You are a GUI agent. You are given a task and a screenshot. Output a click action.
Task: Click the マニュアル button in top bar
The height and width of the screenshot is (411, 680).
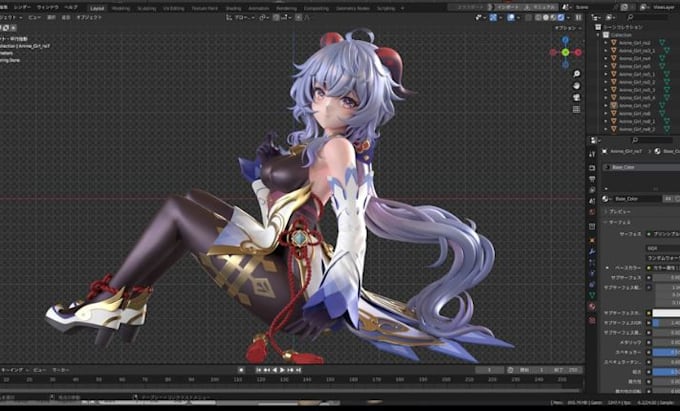point(540,7)
